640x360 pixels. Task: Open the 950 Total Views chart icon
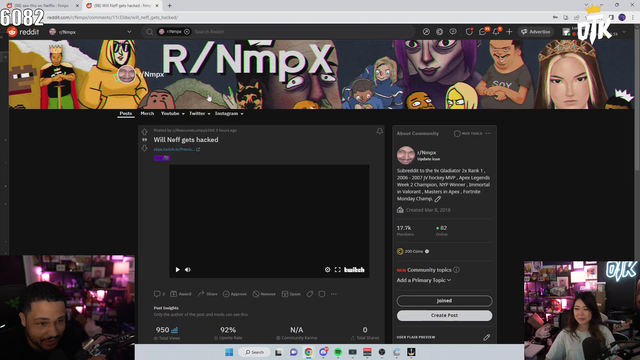pos(174,330)
